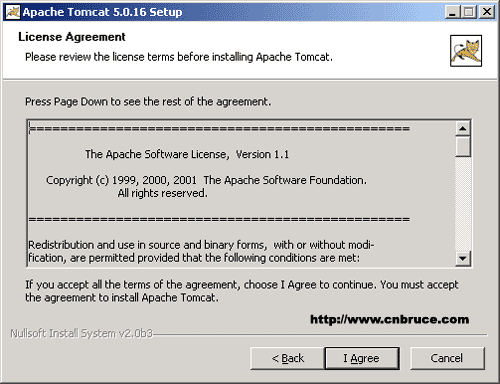Go back with the < Back button

[287, 358]
